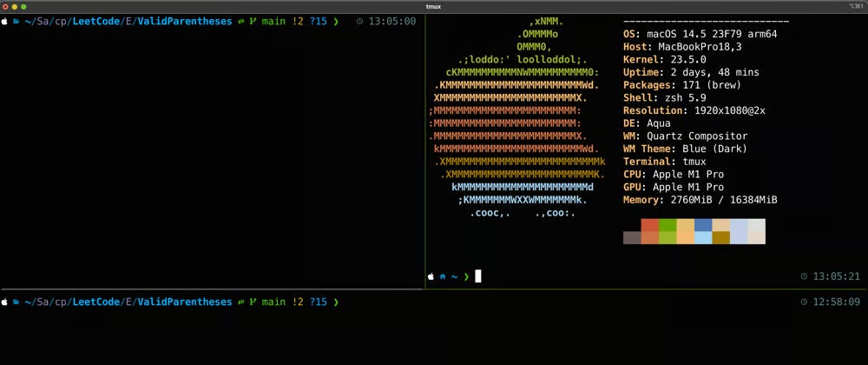Select the dark green neofetch color block
This screenshot has width=868, height=365.
click(667, 225)
